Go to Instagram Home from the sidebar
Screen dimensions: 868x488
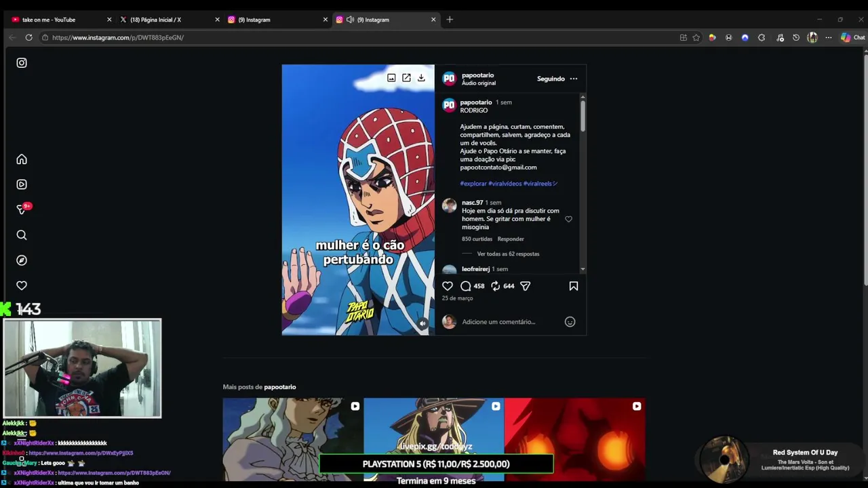pos(22,159)
